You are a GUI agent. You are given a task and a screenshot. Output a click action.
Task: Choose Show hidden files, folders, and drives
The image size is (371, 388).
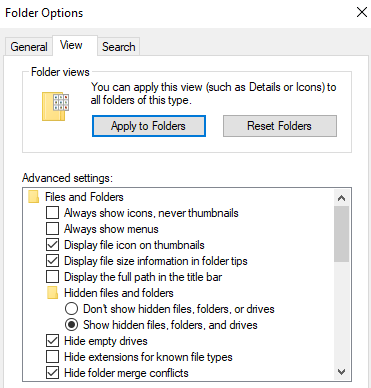[71, 325]
